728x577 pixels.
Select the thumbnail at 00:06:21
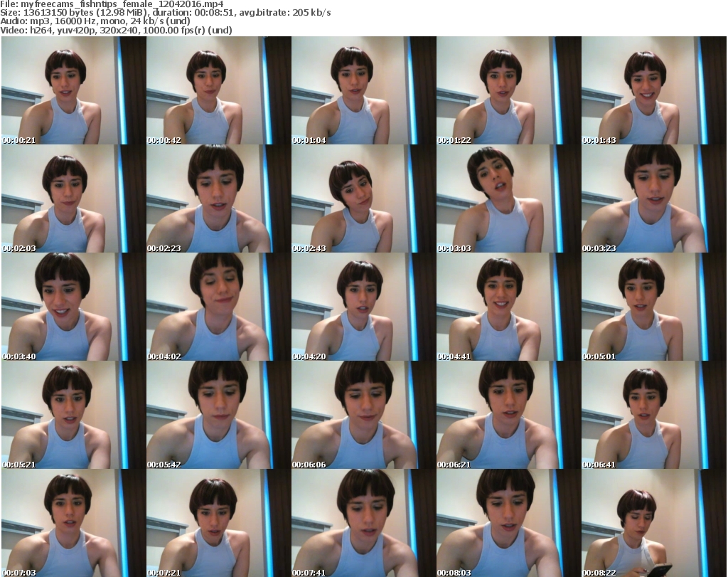[x=508, y=415]
